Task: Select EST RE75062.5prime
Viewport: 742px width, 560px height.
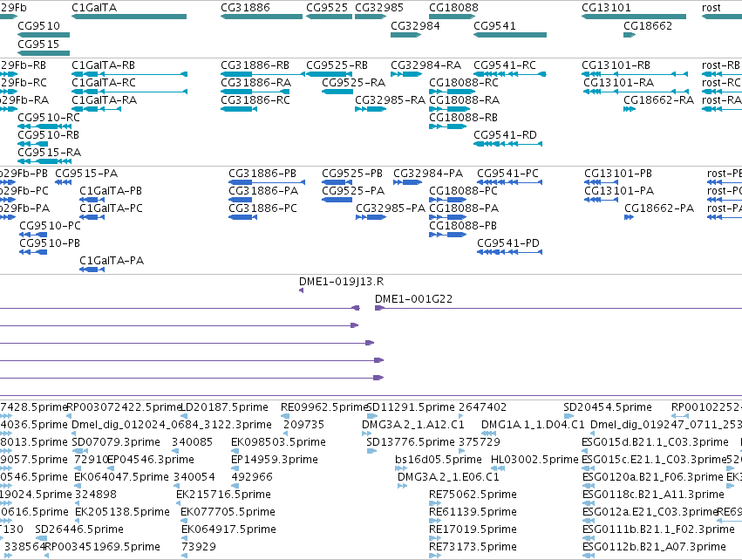Action: click(473, 495)
